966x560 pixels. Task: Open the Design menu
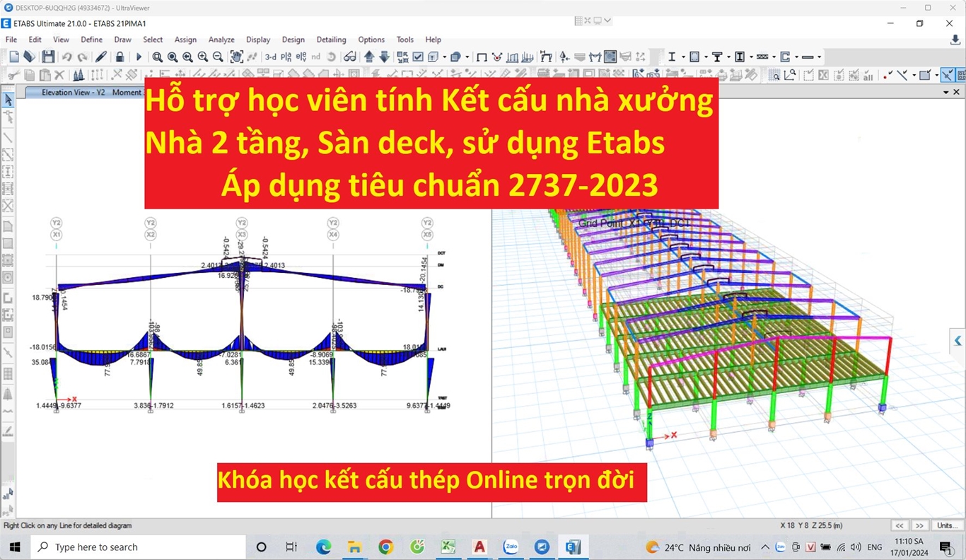(293, 40)
